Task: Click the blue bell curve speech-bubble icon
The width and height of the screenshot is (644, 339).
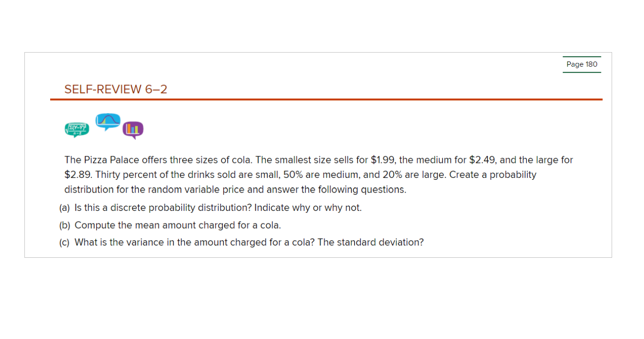Action: coord(108,122)
